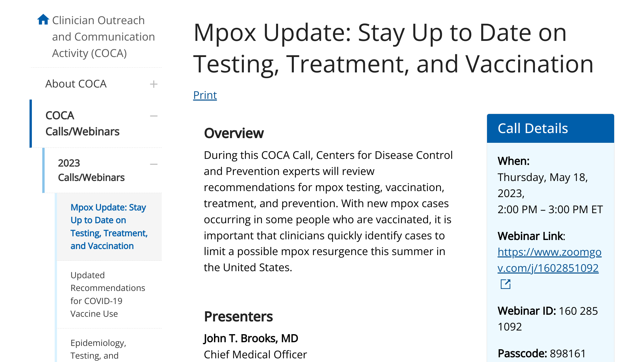Open 2023 Calls/Webinars nav item

coord(91,170)
